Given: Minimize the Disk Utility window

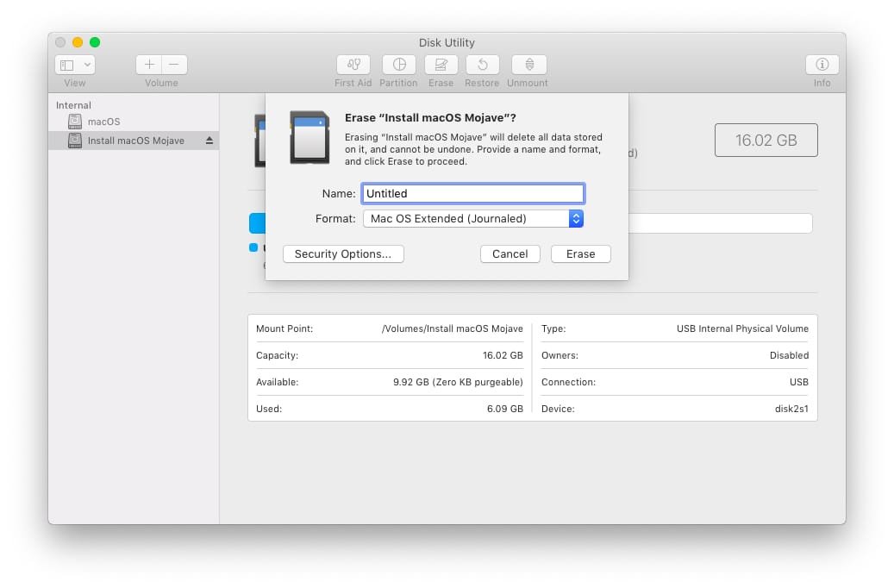Looking at the screenshot, I should 78,42.
